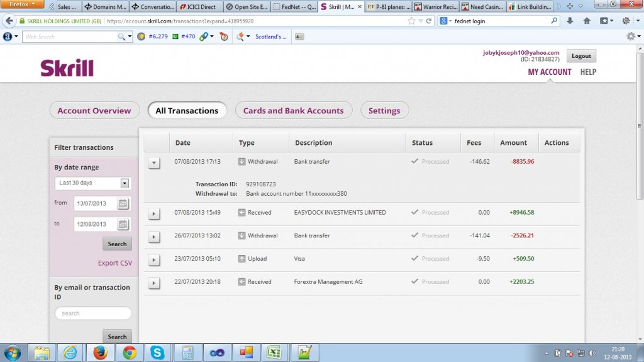Click the search magnifier icon in search box
The image size is (644, 362).
pos(554,21)
